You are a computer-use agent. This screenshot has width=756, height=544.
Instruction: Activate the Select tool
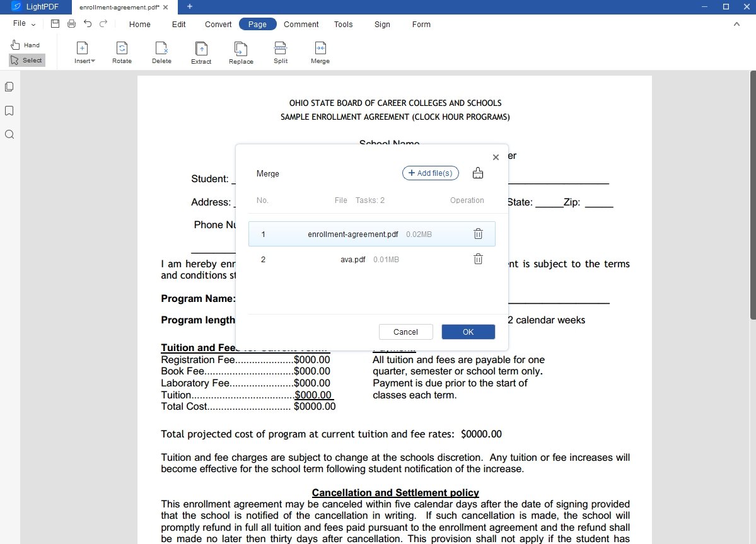click(26, 61)
